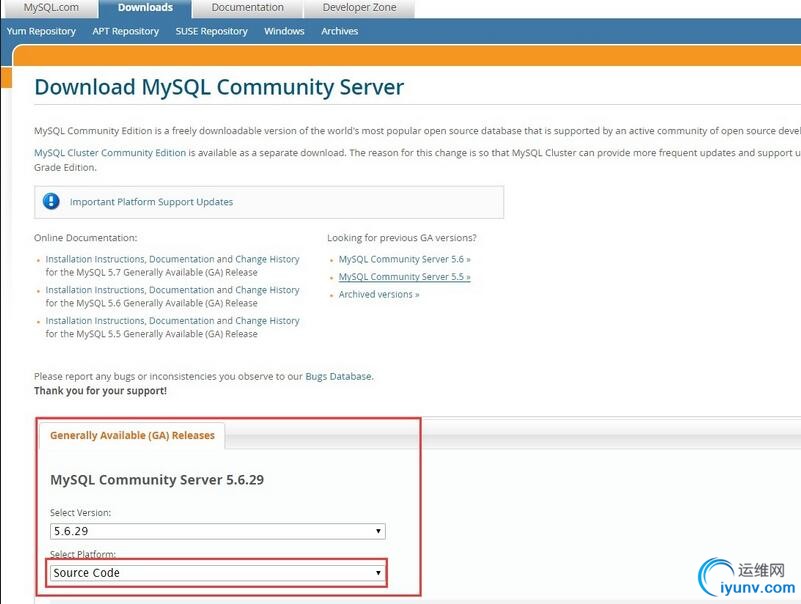Open the Select Version dropdown showing 5.6.29
The height and width of the screenshot is (604, 801).
[218, 531]
